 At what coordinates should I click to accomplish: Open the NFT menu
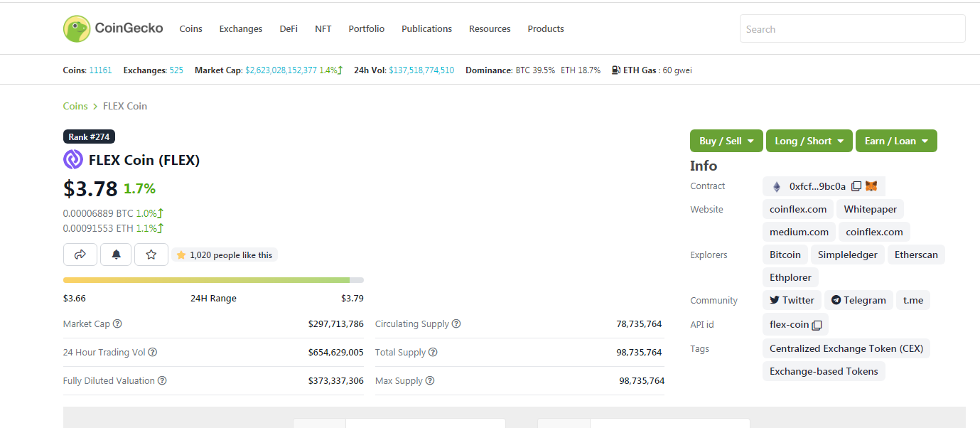(323, 28)
